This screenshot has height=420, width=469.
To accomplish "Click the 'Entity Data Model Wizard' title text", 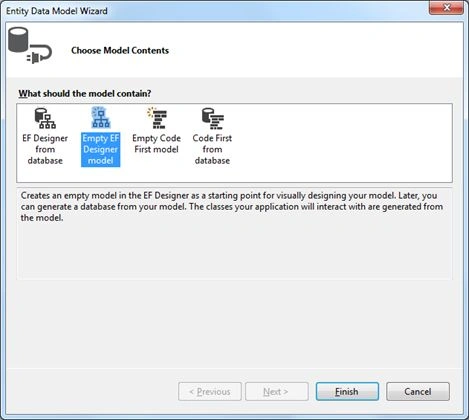I will (x=57, y=11).
